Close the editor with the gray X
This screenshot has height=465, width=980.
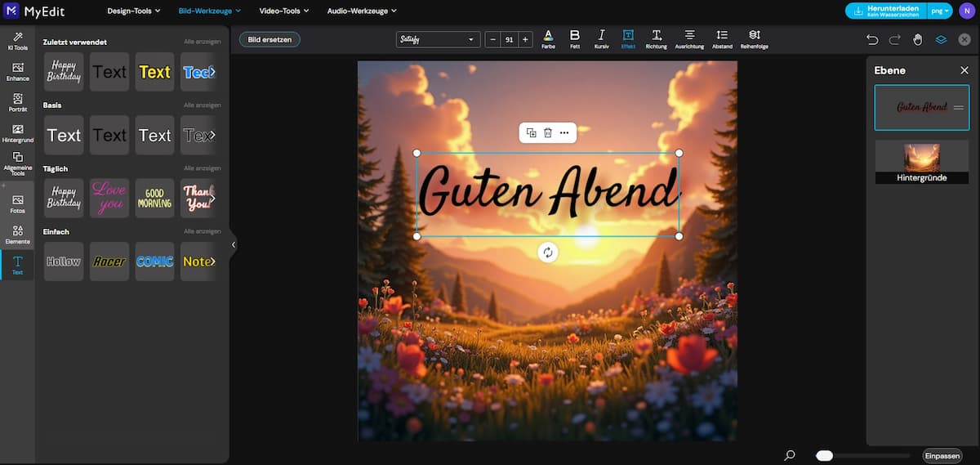pos(964,39)
